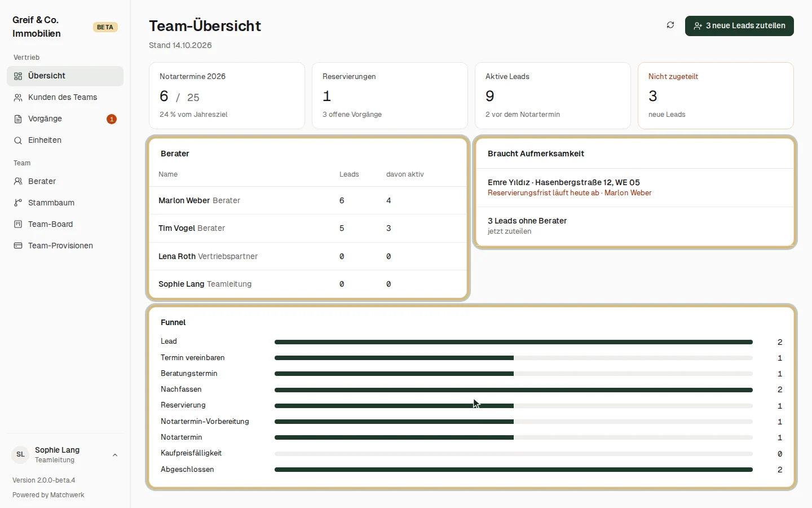
Task: Click the Team-Board icon
Action: click(18, 225)
